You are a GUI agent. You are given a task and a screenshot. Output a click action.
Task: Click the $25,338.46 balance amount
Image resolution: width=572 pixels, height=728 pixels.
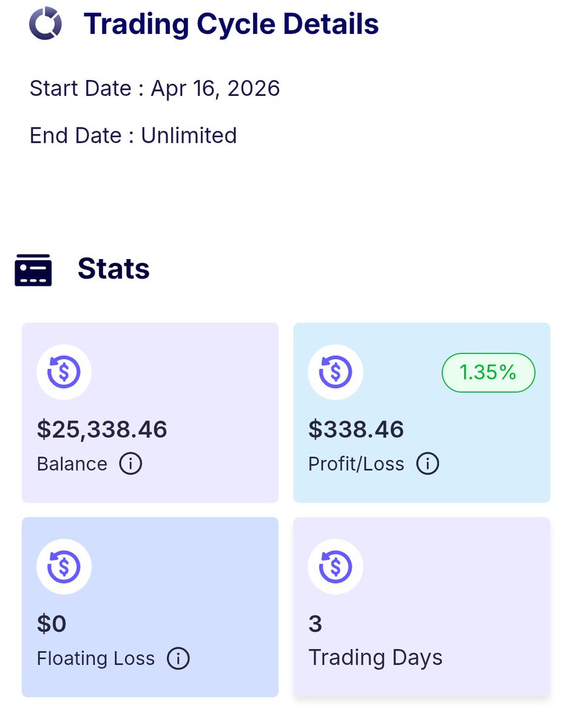(x=102, y=430)
